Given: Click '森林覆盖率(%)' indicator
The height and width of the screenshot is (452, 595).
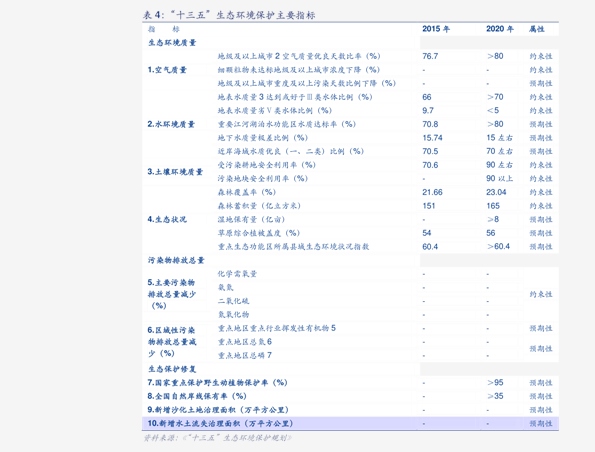Looking at the screenshot, I should tap(247, 192).
